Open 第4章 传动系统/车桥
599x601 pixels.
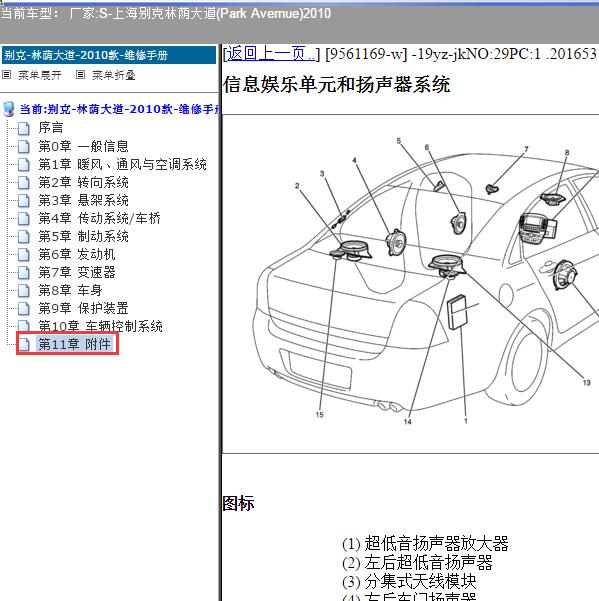(x=99, y=218)
